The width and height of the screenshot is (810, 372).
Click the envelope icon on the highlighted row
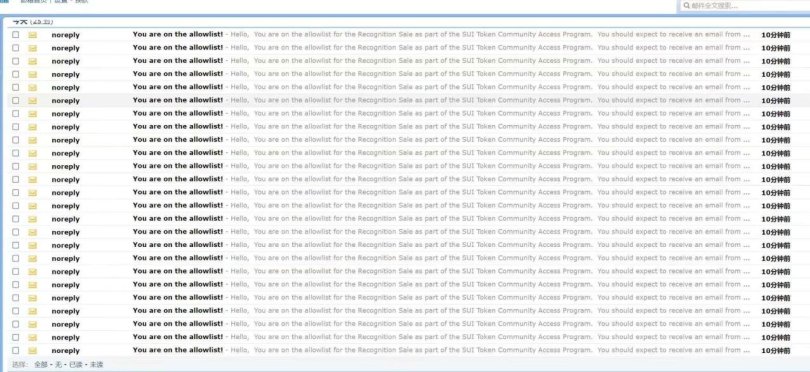coord(33,101)
